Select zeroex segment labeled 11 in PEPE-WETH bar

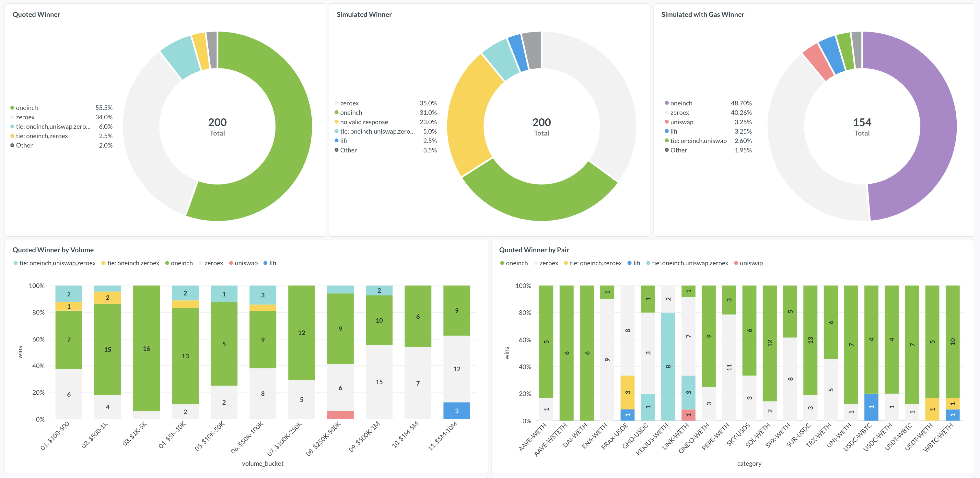point(729,367)
